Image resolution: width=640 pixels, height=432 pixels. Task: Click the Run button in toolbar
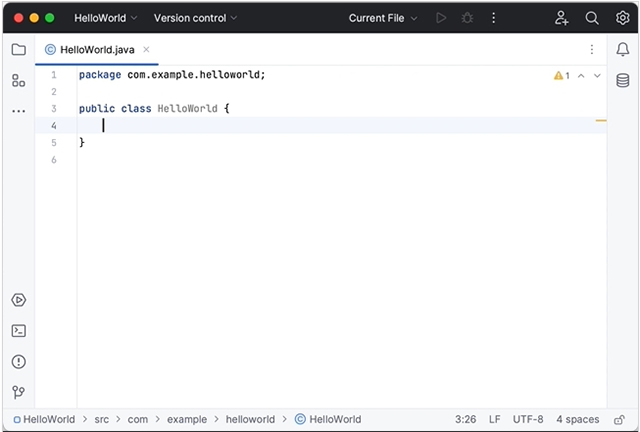441,18
